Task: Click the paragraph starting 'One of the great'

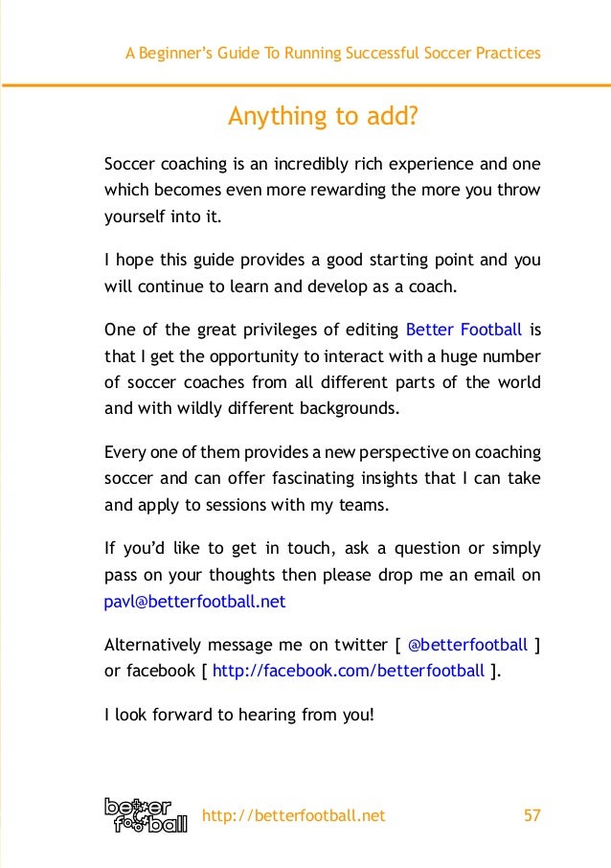Action: (322, 369)
